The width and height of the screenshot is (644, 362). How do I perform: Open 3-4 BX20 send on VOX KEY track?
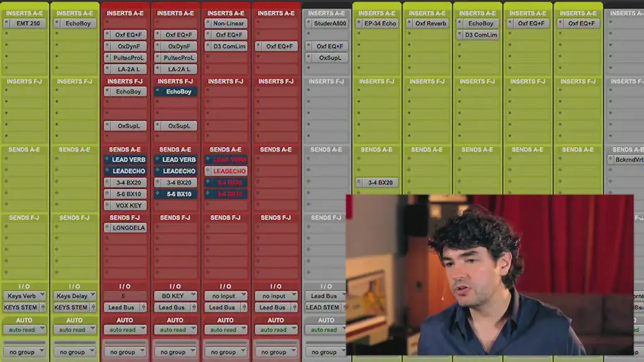click(128, 182)
